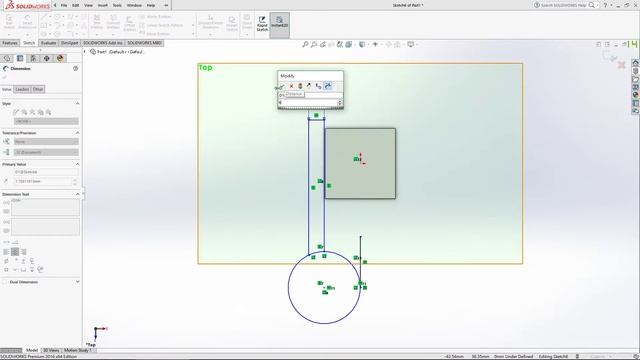Open Design Library task pane tab
The height and width of the screenshot is (360, 640).
coord(636,71)
